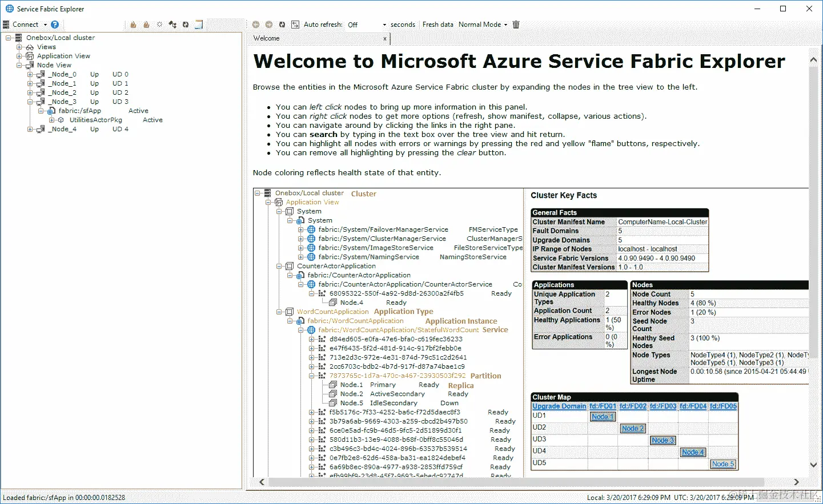Collapse _Node_3 in the tree
This screenshot has width=823, height=504.
click(x=30, y=102)
